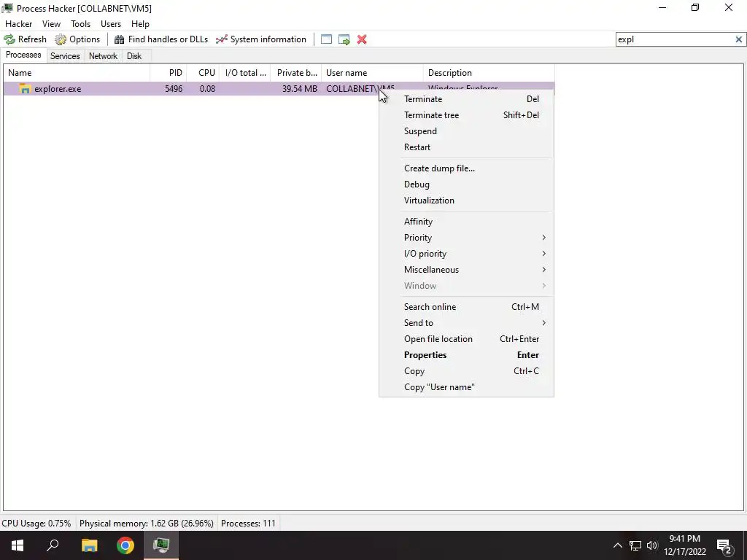Image resolution: width=747 pixels, height=560 pixels.
Task: Choose Open file location
Action: [x=466, y=340]
